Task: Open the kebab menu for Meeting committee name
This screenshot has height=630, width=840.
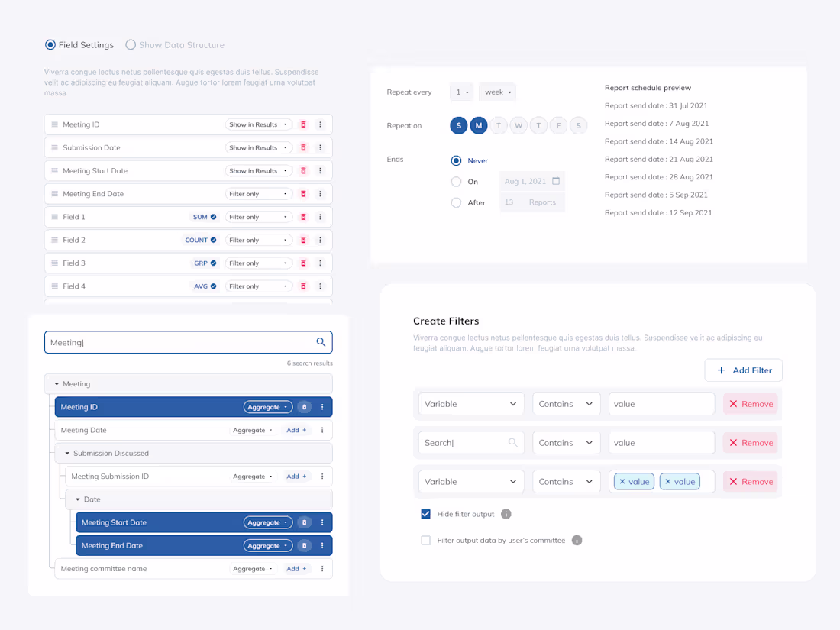Action: coord(321,568)
